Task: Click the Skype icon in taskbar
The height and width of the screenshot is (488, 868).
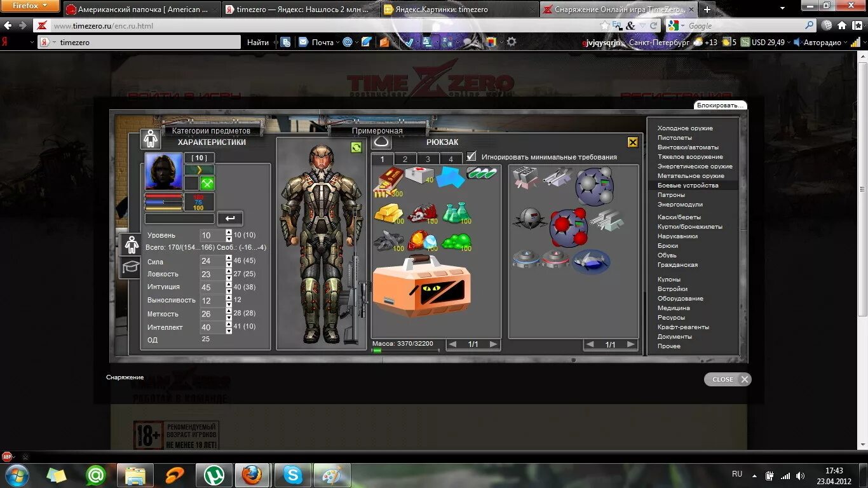Action: pyautogui.click(x=292, y=475)
